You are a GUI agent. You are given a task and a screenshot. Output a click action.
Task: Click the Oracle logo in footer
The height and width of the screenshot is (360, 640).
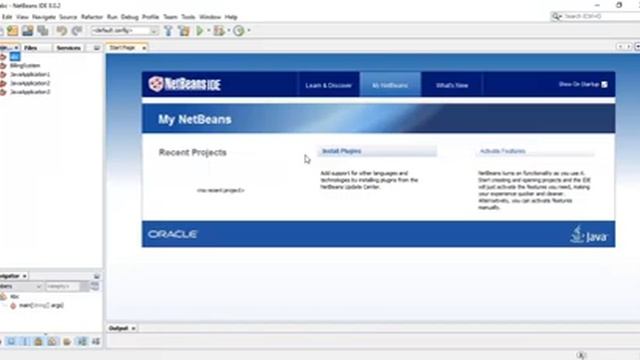pos(173,234)
